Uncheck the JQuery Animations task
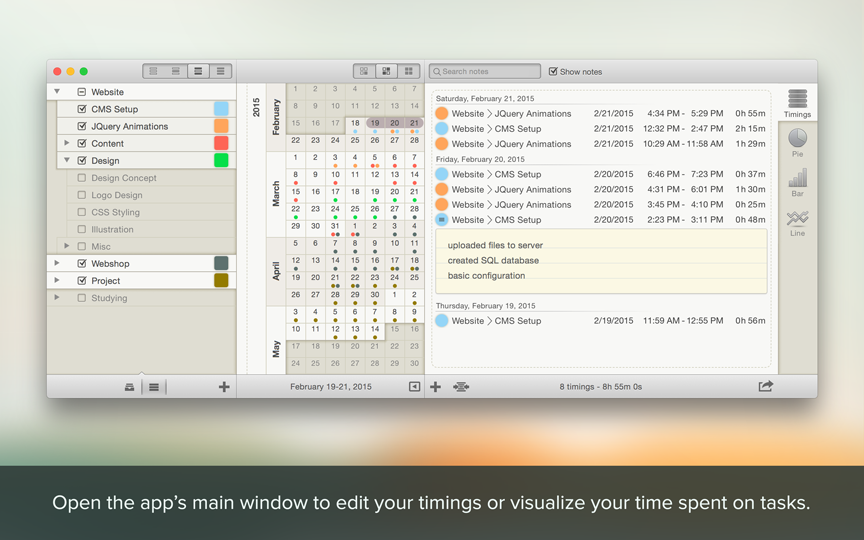 (82, 126)
